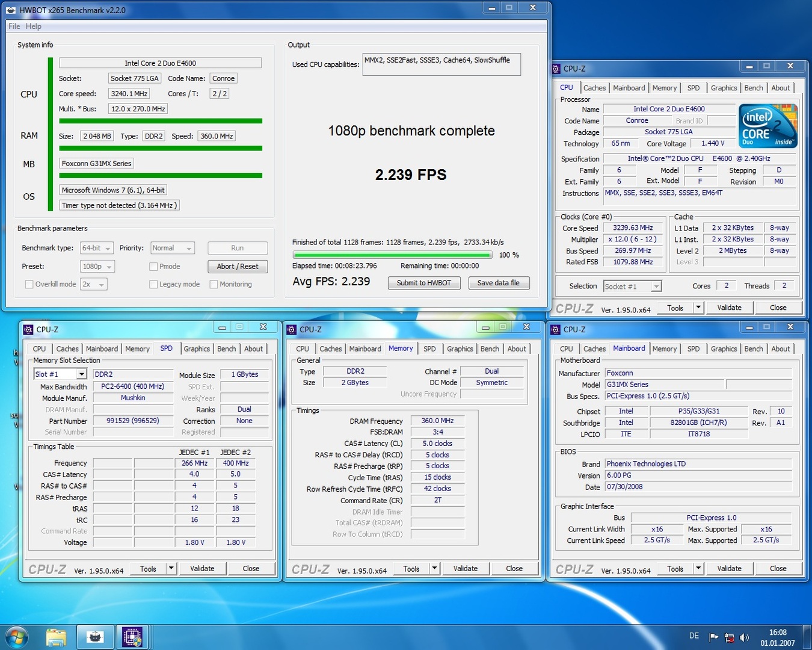Image resolution: width=812 pixels, height=650 pixels.
Task: Click Tools button in CPU-Z Mainboard window
Action: coord(675,568)
